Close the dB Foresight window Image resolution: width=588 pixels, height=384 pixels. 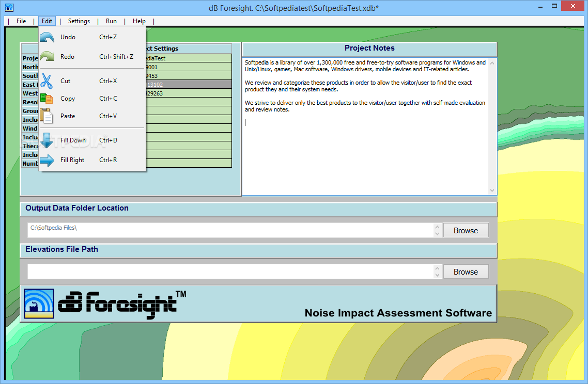pyautogui.click(x=572, y=6)
